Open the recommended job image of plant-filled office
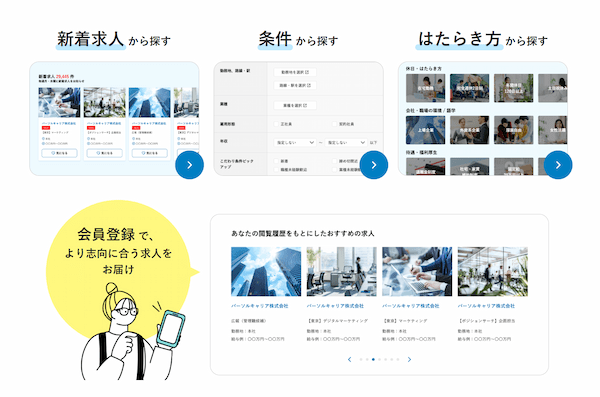600x397 pixels. coord(493,271)
